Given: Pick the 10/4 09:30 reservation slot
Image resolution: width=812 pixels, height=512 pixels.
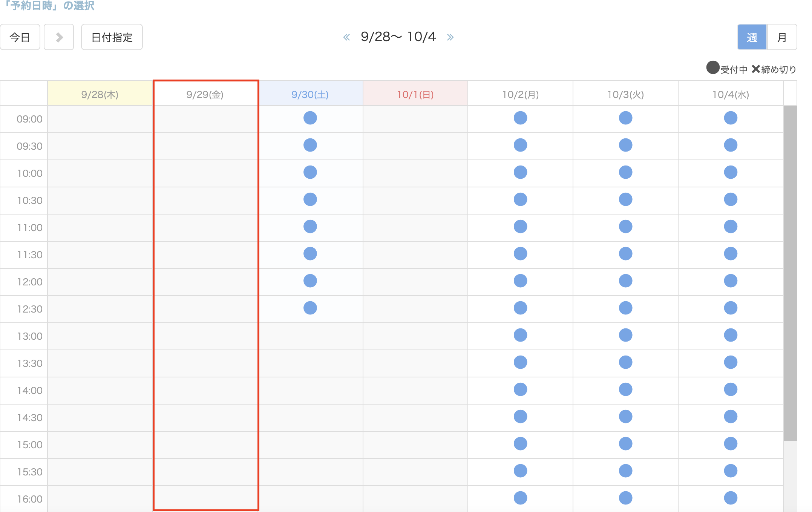Looking at the screenshot, I should [x=731, y=145].
